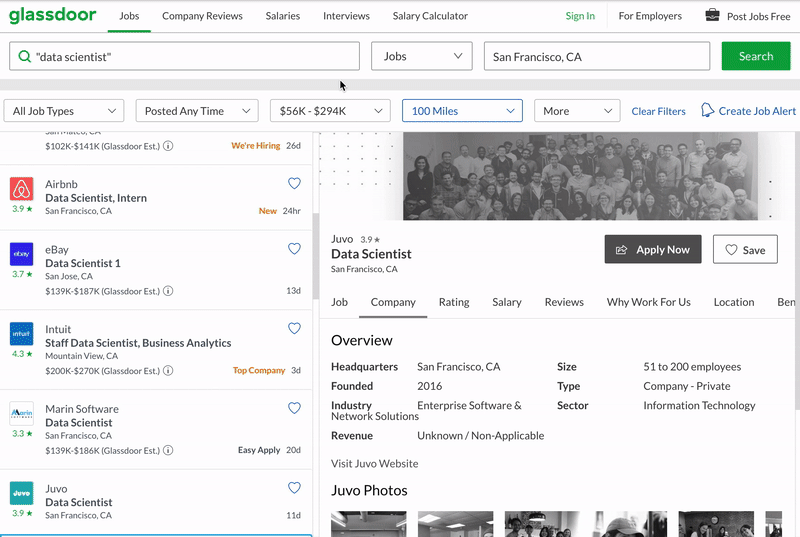Click the info icon beside Intuit $200K-$270K estimate

coord(168,370)
